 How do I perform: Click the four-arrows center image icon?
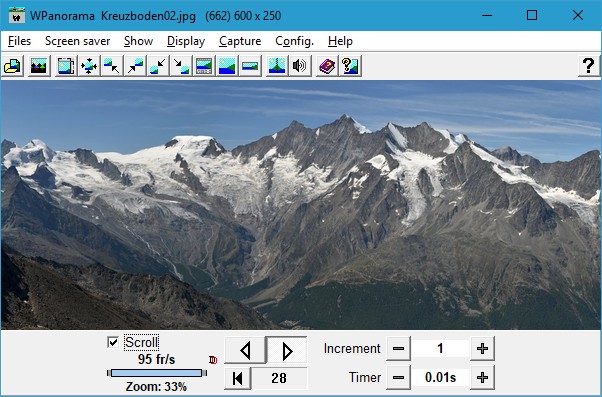click(x=89, y=66)
